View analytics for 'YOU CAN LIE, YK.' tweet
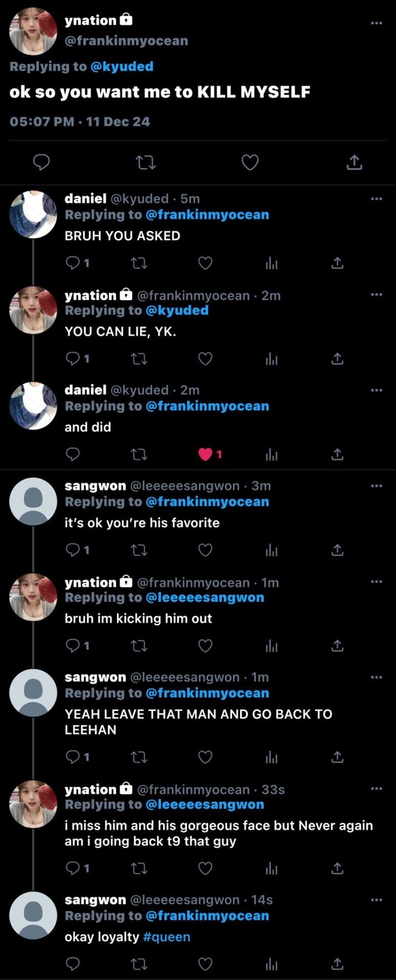This screenshot has height=980, width=396. (271, 359)
